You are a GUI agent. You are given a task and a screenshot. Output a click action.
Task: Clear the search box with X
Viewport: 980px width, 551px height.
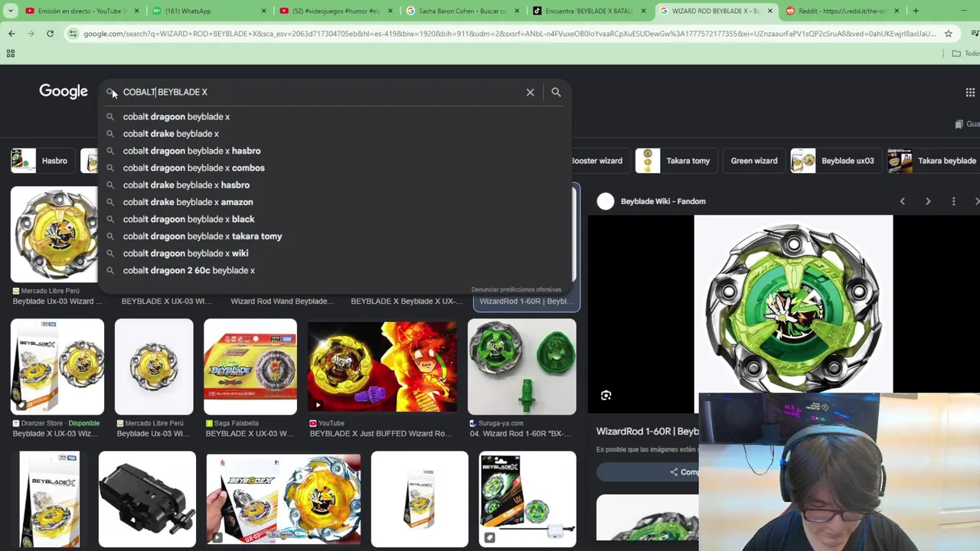click(530, 92)
